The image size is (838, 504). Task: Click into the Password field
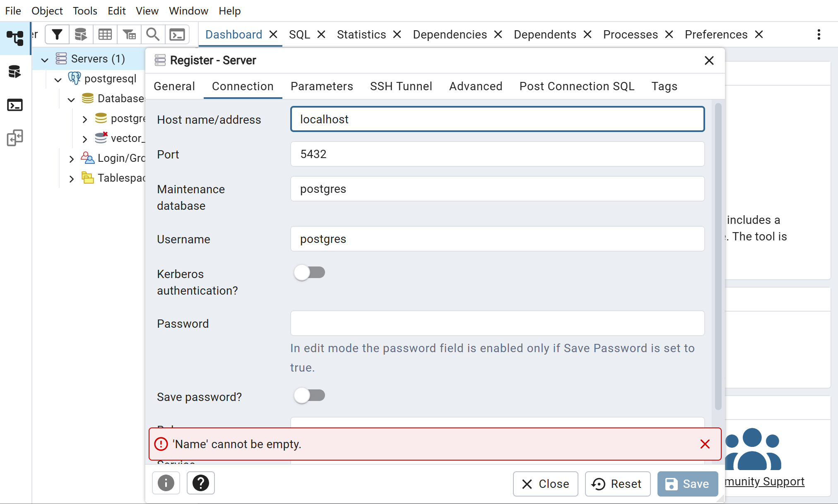coord(497,323)
